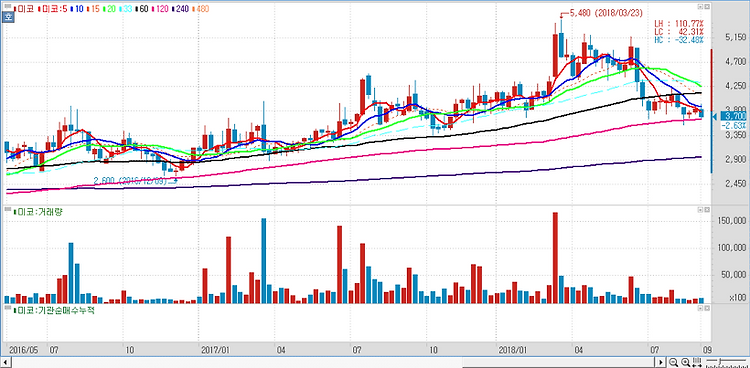Click the LH : 110.77% text
The image size is (750, 368).
click(x=679, y=23)
